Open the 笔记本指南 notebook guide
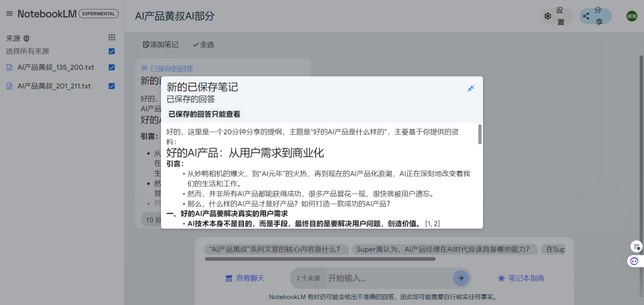644x305 pixels. pos(521,278)
